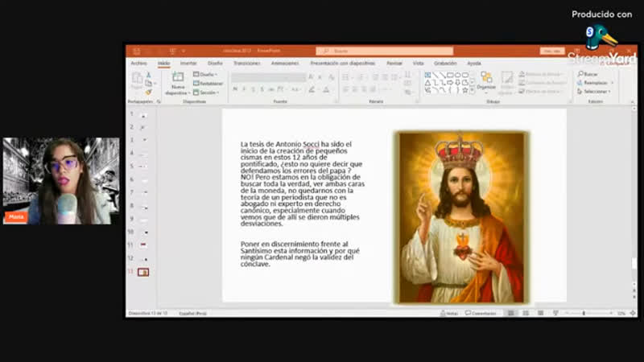
Task: Select the down arrow shape in gallery
Action: tap(457, 83)
